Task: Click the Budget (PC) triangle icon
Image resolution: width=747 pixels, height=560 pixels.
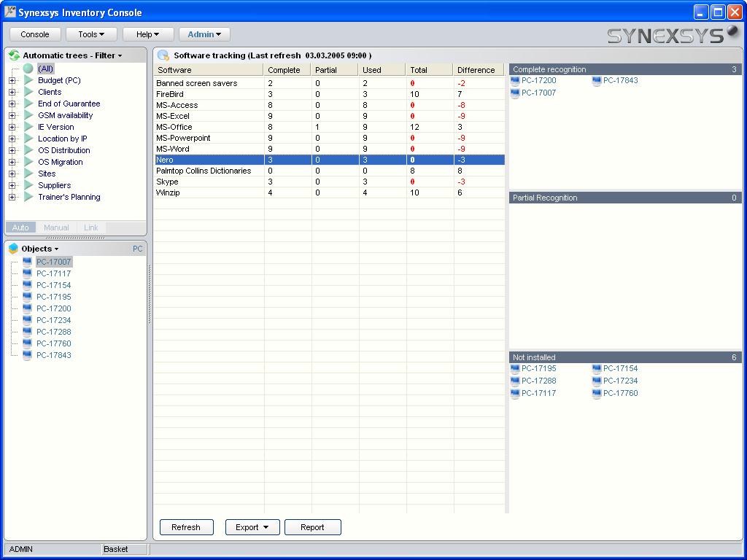Action: [28, 80]
